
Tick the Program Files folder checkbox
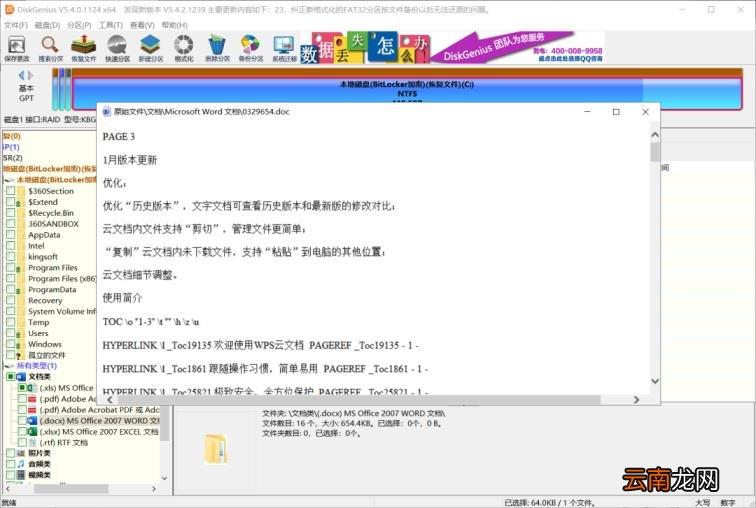point(11,267)
